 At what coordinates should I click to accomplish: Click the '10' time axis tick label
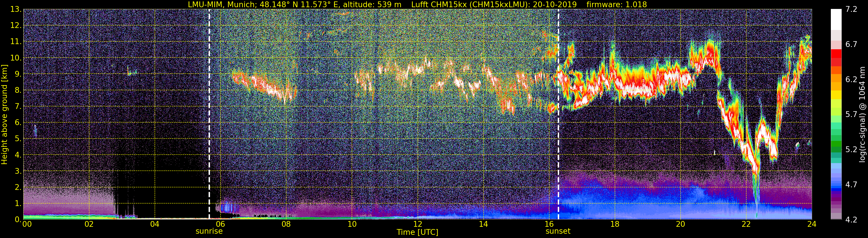click(x=352, y=224)
